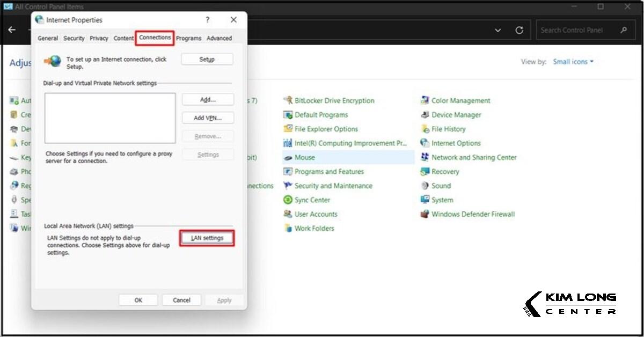Viewport: 644px width, 337px height.
Task: Open the Programs and Features link
Action: pyautogui.click(x=329, y=172)
